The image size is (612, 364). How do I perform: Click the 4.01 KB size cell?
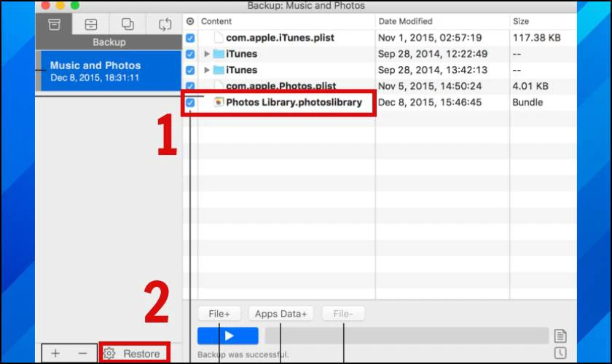[530, 86]
